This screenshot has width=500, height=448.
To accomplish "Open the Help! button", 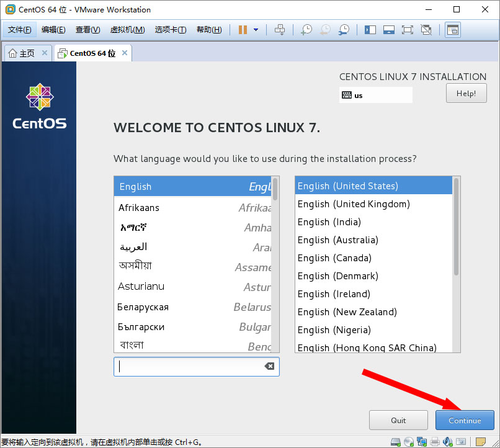I will (466, 94).
